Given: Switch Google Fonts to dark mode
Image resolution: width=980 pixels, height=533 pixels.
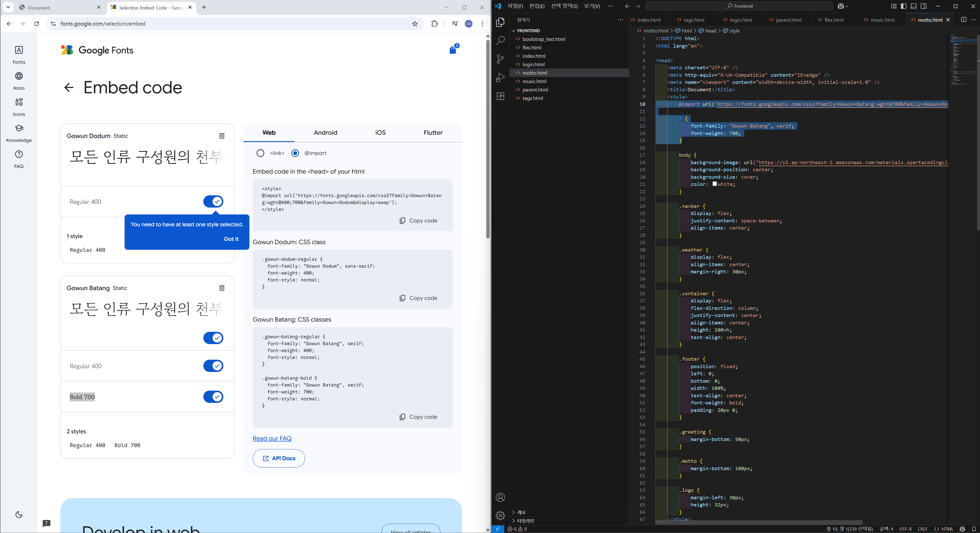Looking at the screenshot, I should (19, 514).
